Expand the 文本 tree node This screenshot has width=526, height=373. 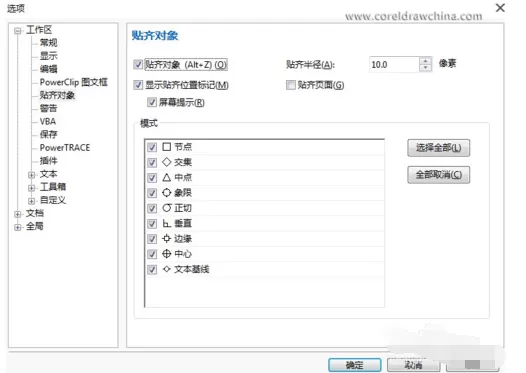[32, 175]
